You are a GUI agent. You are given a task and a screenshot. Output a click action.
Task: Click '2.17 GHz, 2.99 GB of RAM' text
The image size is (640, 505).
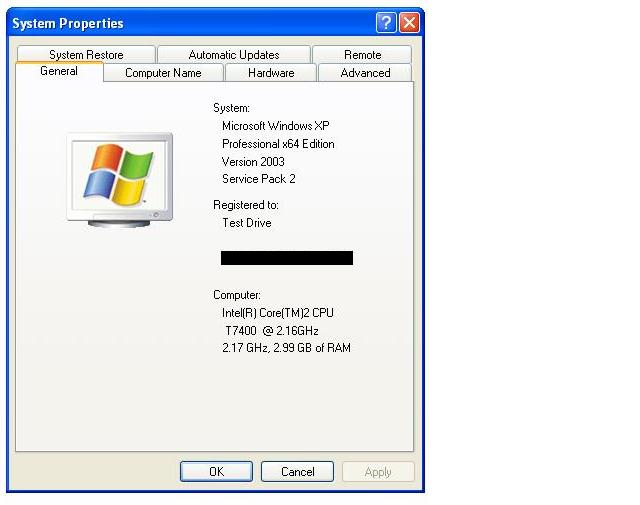[286, 348]
